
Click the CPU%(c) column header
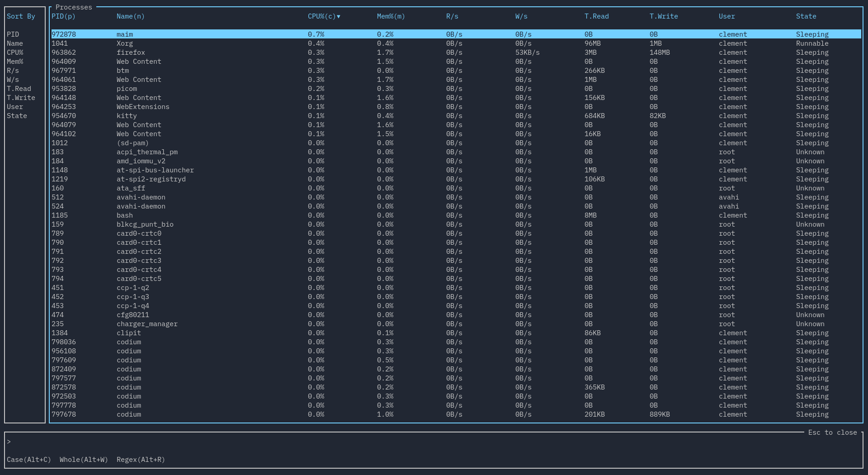[x=321, y=16]
